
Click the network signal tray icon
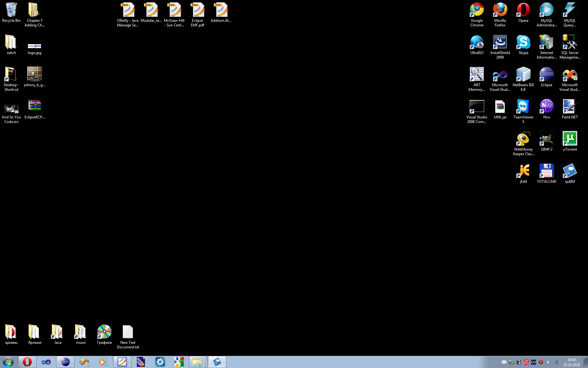tap(556, 362)
